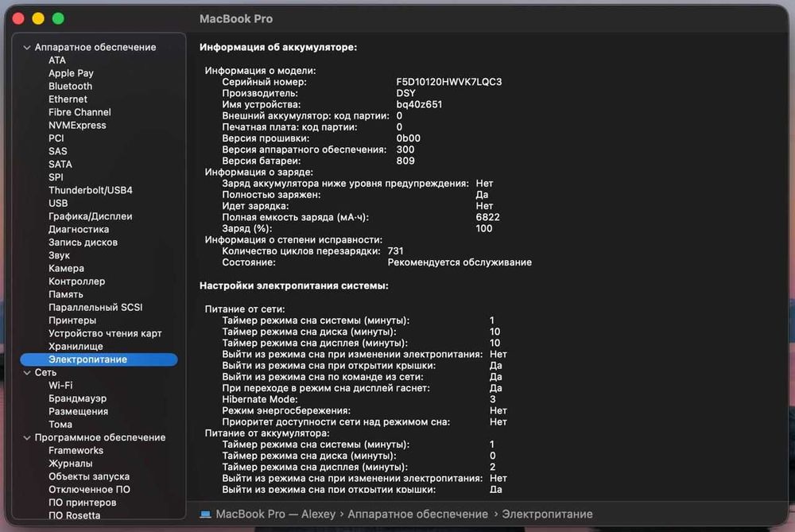Open the SPI item
Image resolution: width=795 pixels, height=532 pixels.
pos(56,177)
